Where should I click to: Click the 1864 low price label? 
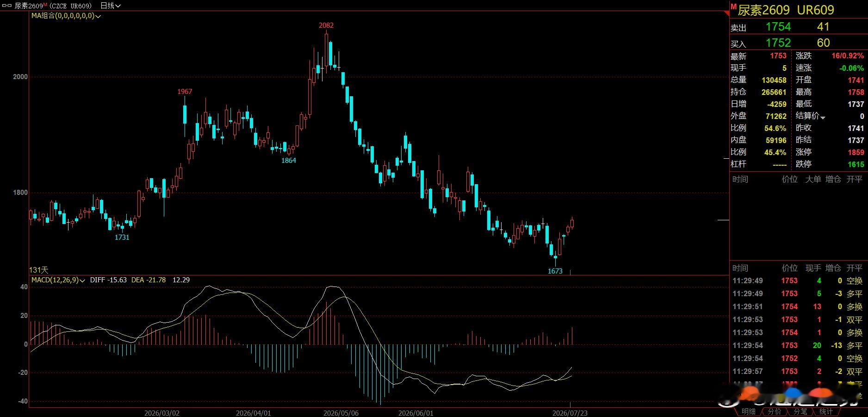289,161
